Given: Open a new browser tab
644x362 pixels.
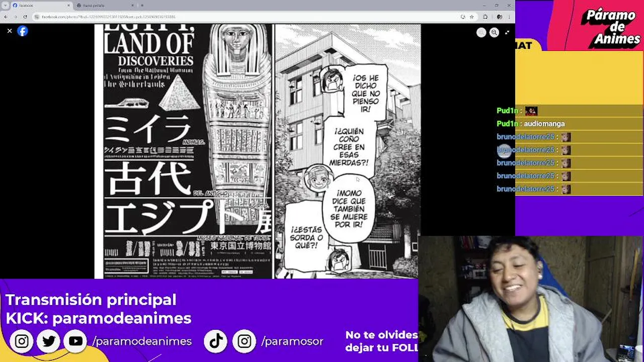Looking at the screenshot, I should pyautogui.click(x=142, y=5).
